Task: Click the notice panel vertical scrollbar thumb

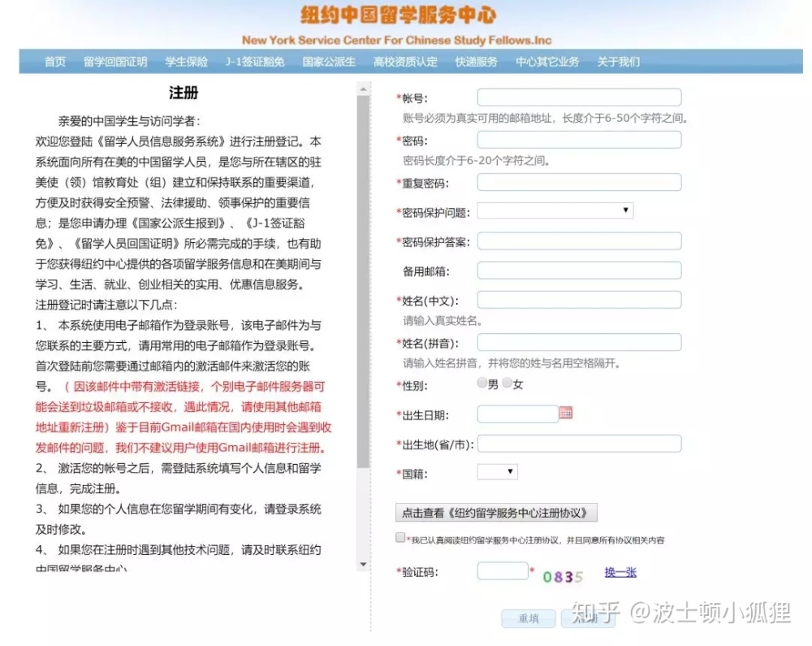Action: [x=364, y=282]
